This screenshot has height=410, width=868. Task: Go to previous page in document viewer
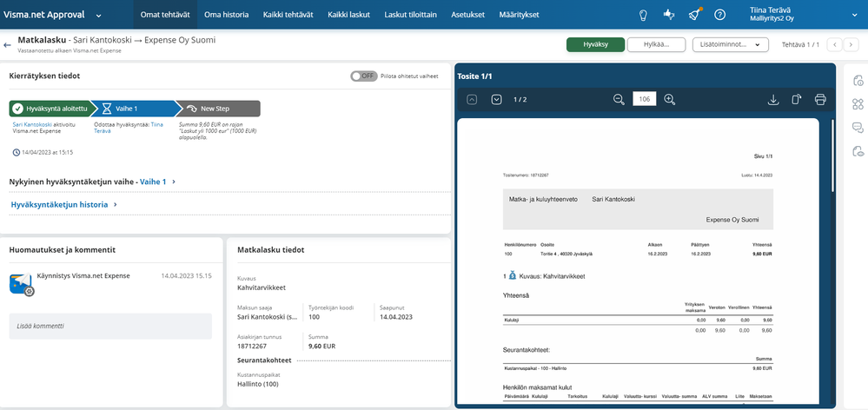[472, 100]
